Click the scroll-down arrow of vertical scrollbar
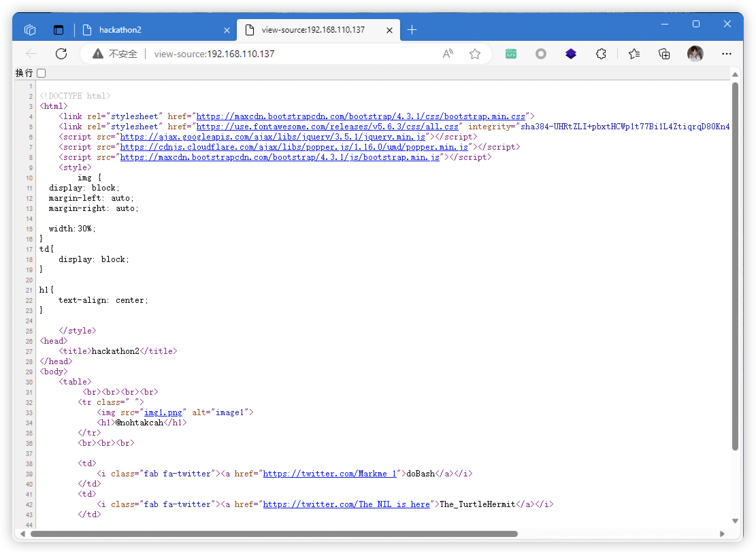The height and width of the screenshot is (554, 756). pos(735,521)
